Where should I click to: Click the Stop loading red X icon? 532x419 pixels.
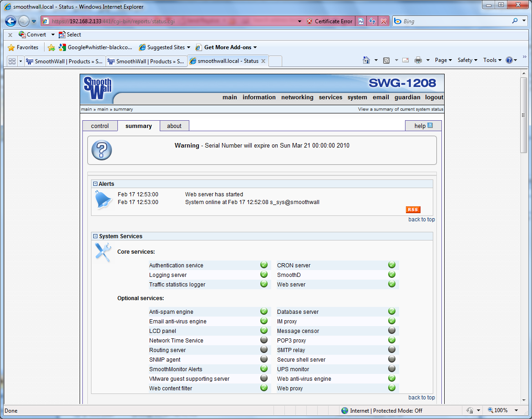click(383, 21)
